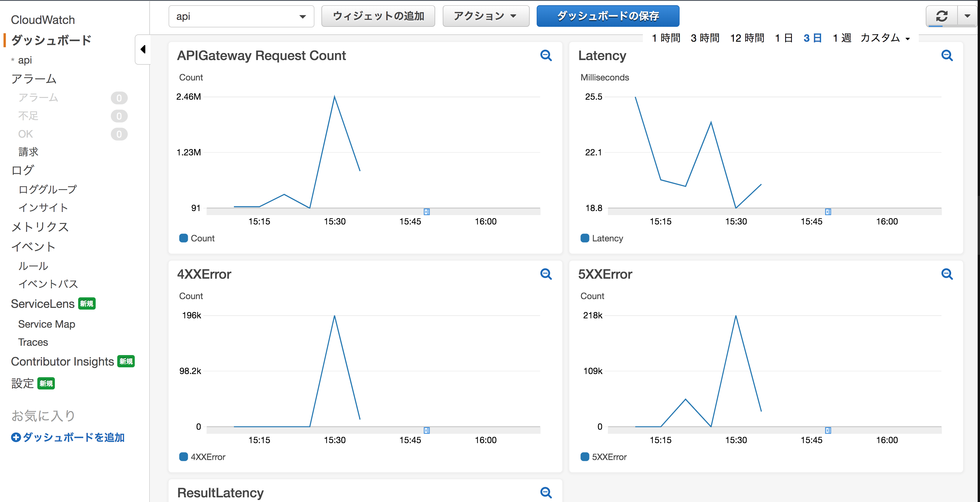
Task: Click the 4XXError legend color swatch
Action: tap(183, 457)
